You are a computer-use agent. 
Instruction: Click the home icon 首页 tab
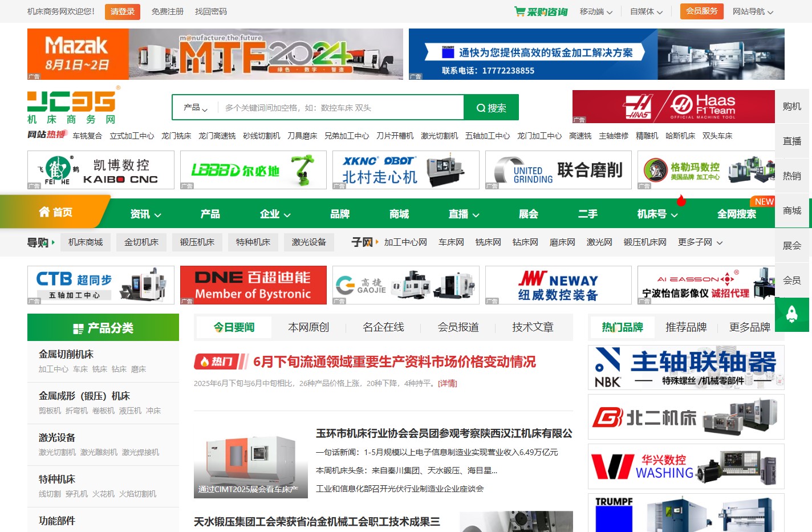(x=55, y=212)
